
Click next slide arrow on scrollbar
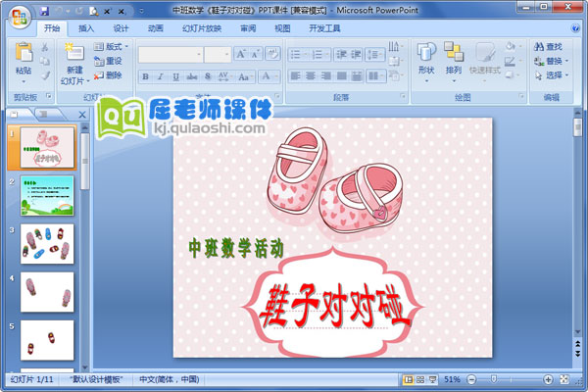click(578, 354)
